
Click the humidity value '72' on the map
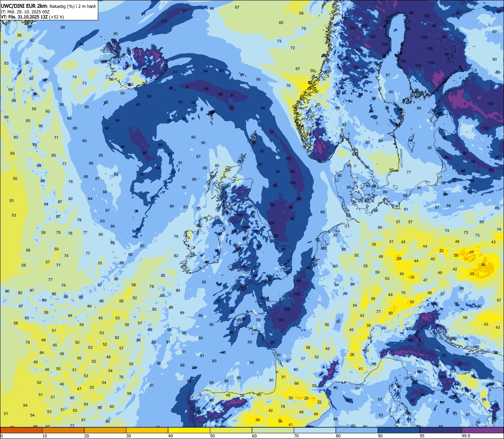293,48
